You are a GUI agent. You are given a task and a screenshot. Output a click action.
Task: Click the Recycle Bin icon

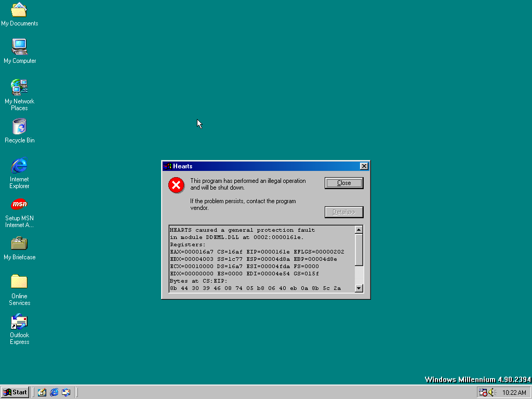pos(19,127)
